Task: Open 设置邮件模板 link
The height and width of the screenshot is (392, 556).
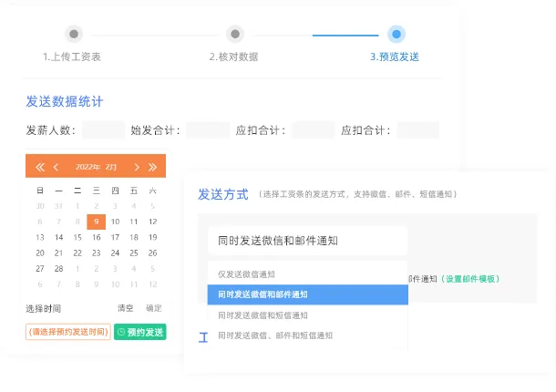Action: [x=470, y=279]
